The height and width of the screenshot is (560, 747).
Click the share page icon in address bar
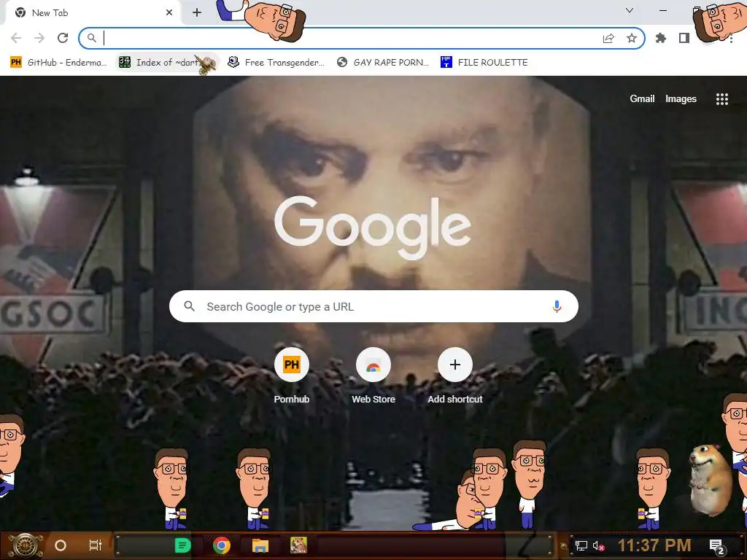tap(608, 39)
